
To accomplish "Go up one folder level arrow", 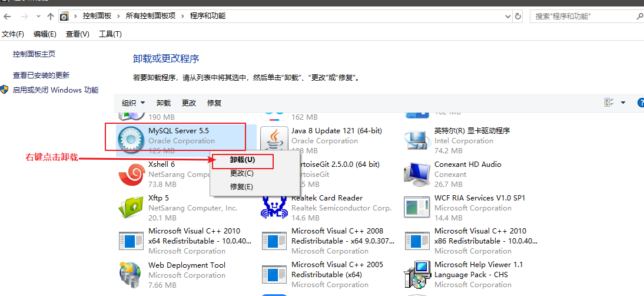I will [x=51, y=16].
